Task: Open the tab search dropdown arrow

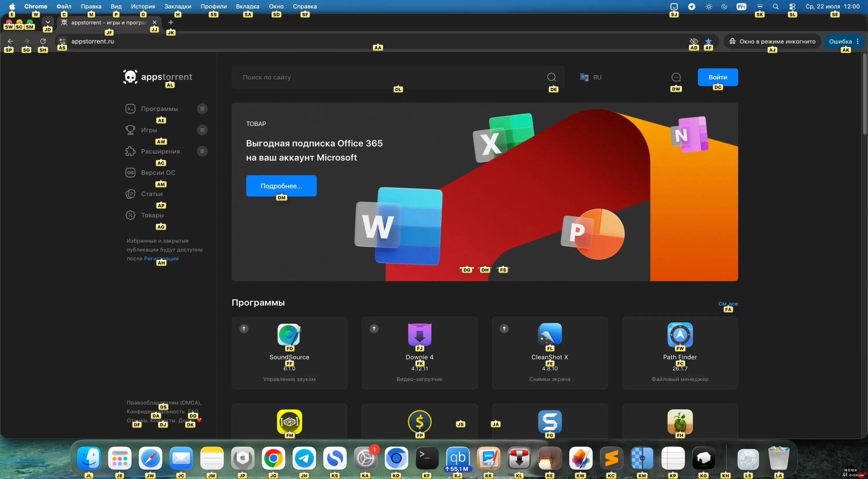Action: click(48, 22)
